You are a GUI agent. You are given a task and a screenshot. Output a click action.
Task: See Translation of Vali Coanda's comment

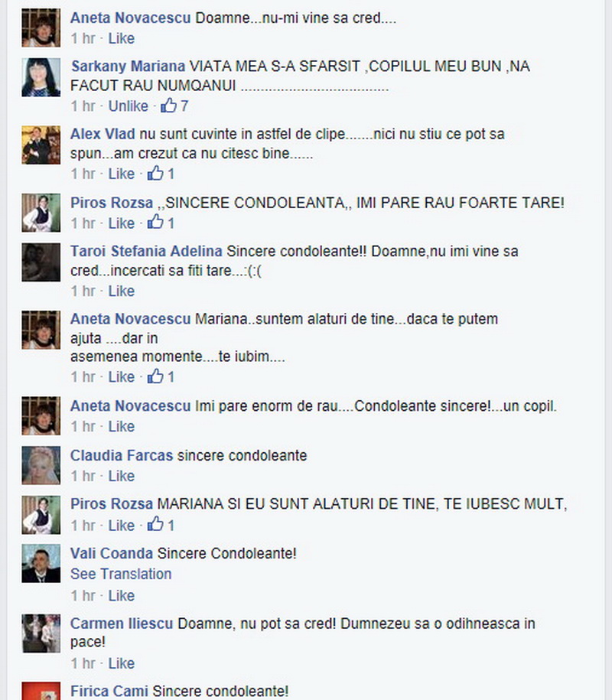(121, 574)
